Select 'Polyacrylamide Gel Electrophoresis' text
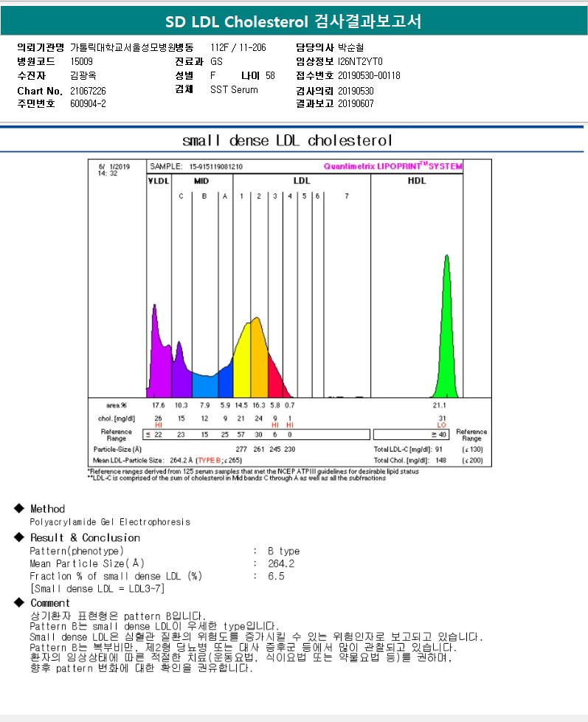The width and height of the screenshot is (588, 722). coord(110,522)
